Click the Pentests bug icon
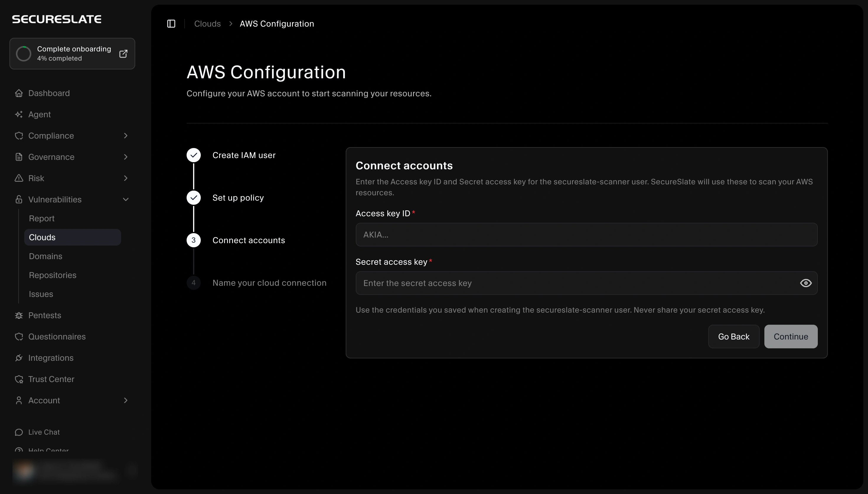The height and width of the screenshot is (494, 868). pos(19,315)
